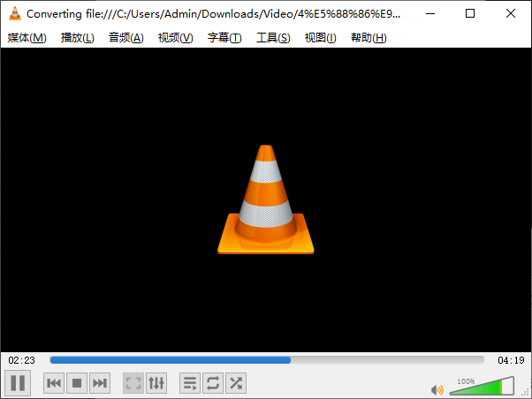
Task: Open the 播放(L) menu
Action: pos(78,38)
